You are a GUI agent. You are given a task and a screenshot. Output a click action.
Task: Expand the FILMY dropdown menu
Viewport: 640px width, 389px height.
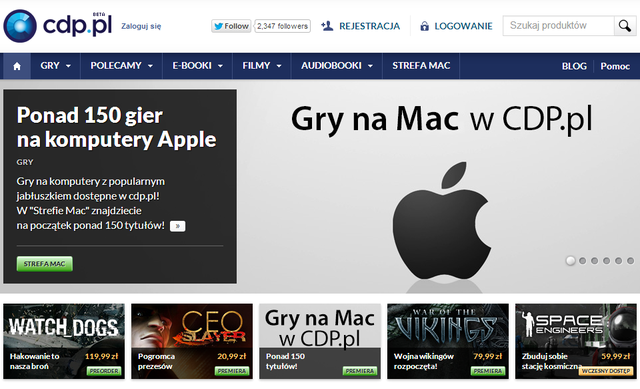click(x=262, y=66)
